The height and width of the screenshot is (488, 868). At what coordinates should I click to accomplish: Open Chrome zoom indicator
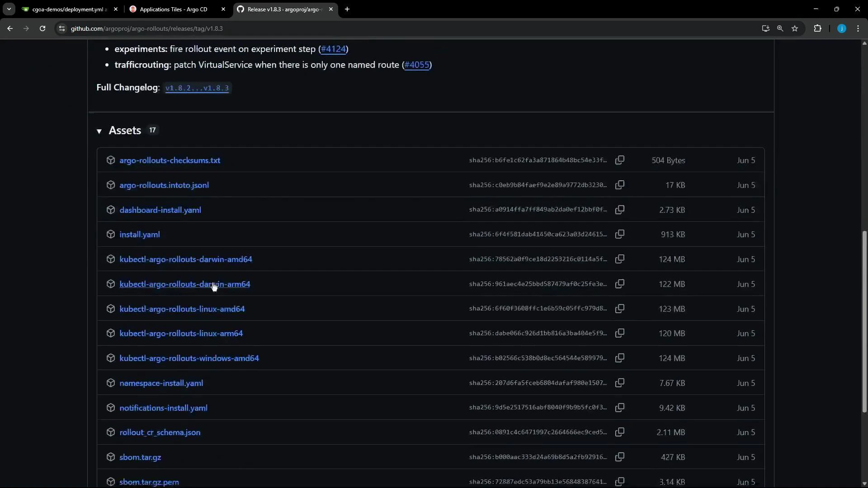click(780, 28)
